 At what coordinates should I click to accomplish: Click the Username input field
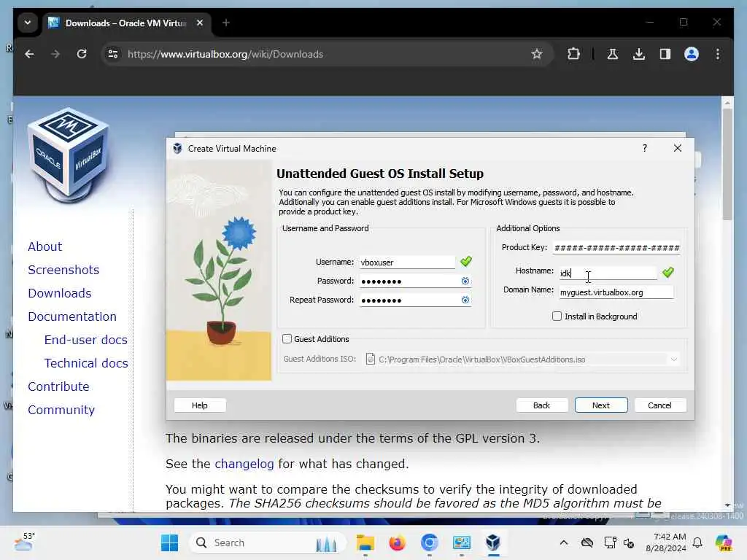[x=407, y=262]
